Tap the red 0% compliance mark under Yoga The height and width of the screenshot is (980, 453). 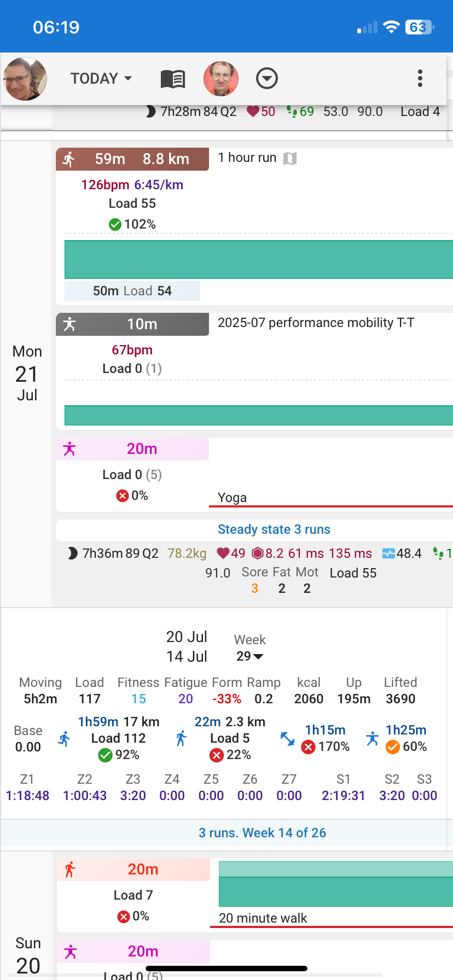pos(123,495)
